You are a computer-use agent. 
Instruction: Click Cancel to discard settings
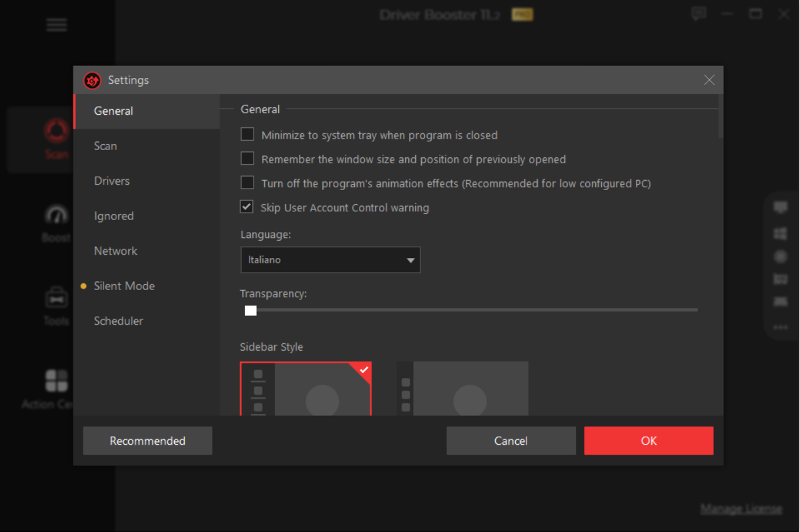coord(510,441)
